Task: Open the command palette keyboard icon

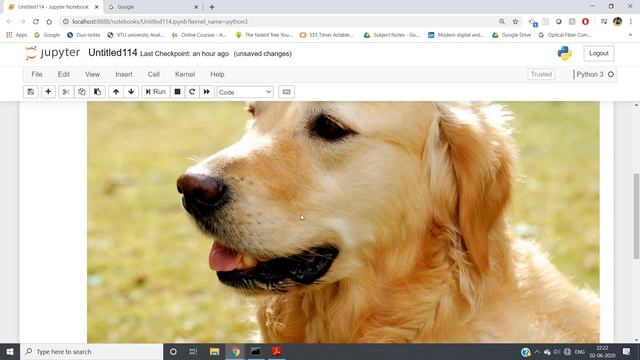Action: click(287, 92)
